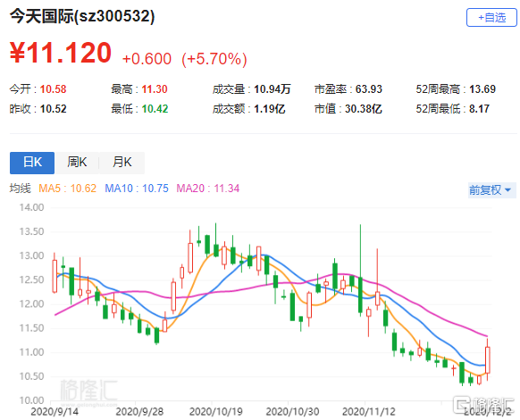Click the volume value 10.94万
This screenshot has width=520, height=420.
273,89
